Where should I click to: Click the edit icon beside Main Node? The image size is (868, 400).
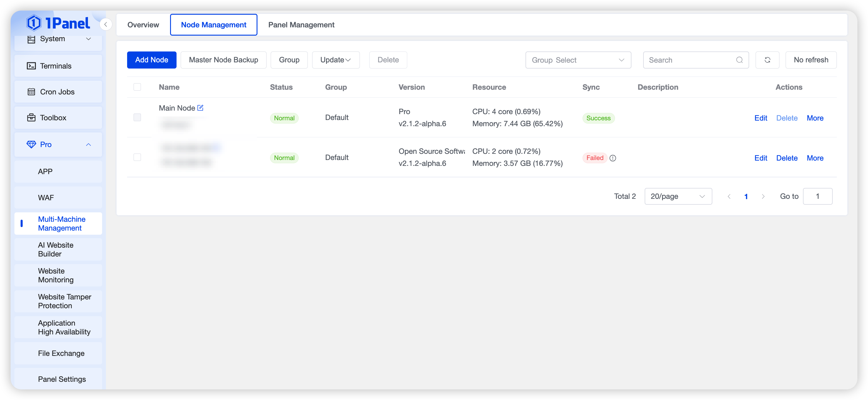(200, 108)
